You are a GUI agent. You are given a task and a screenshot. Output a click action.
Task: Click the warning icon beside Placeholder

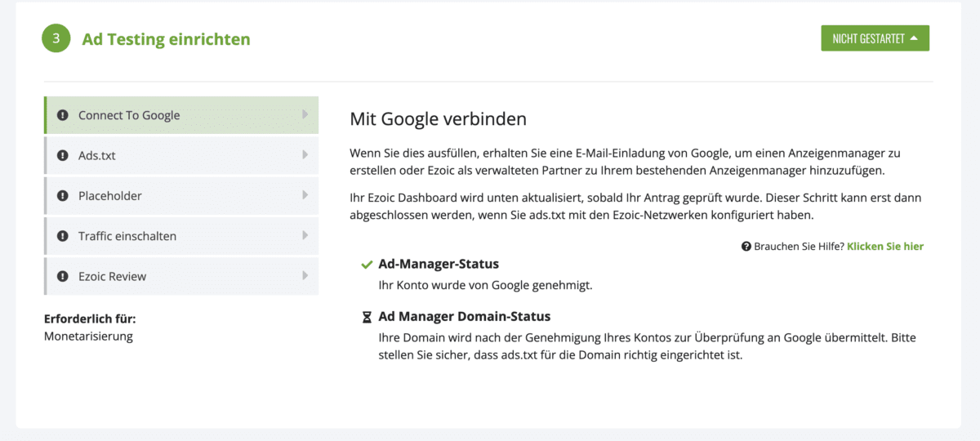click(63, 196)
